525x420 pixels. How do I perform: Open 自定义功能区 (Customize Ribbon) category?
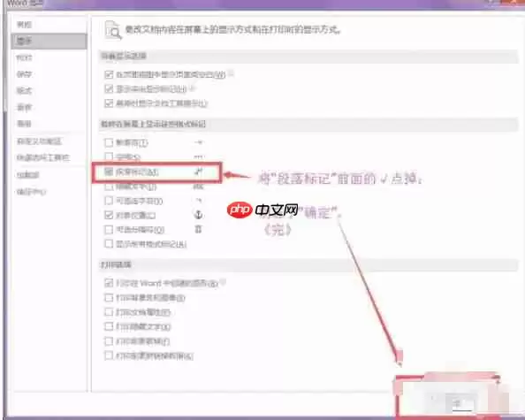(x=39, y=141)
